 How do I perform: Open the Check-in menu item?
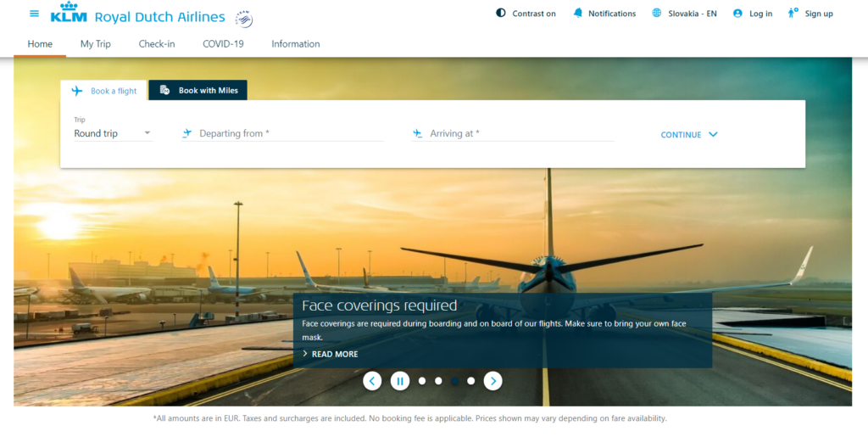click(x=157, y=44)
